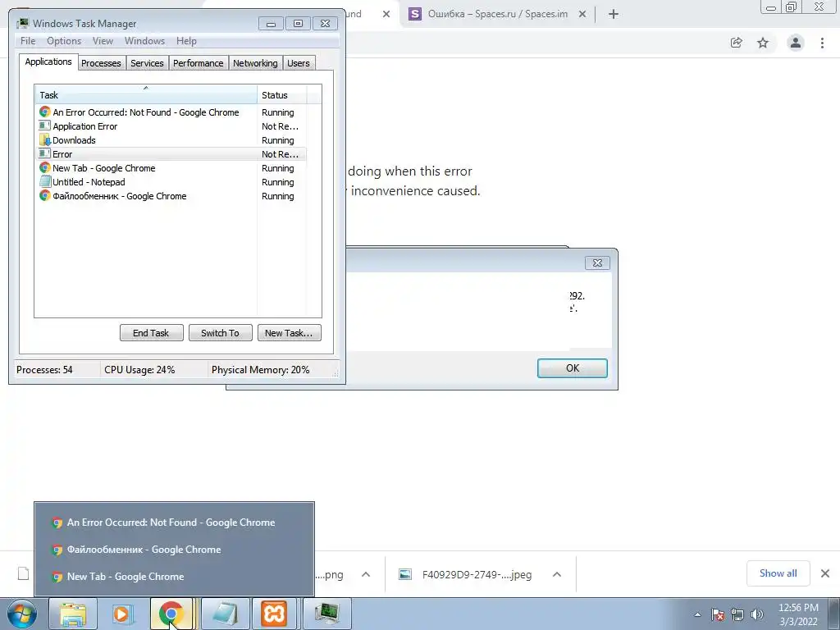
Task: Click the New Task... button
Action: [289, 333]
